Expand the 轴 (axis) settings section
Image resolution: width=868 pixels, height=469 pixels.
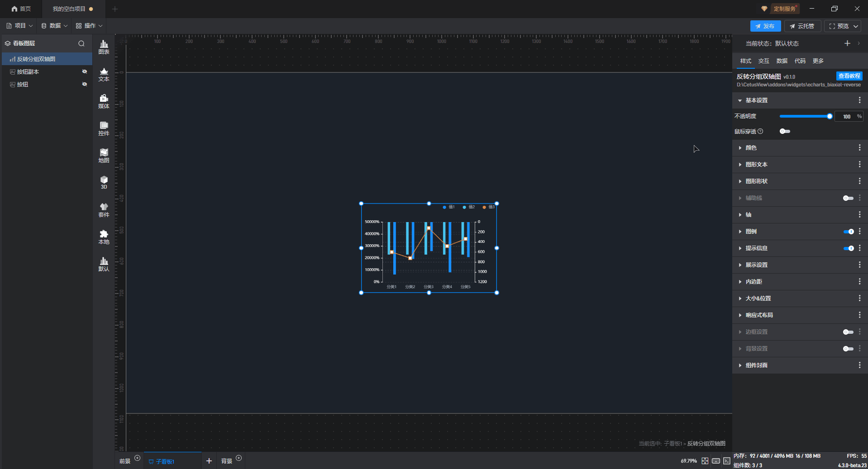[748, 215]
